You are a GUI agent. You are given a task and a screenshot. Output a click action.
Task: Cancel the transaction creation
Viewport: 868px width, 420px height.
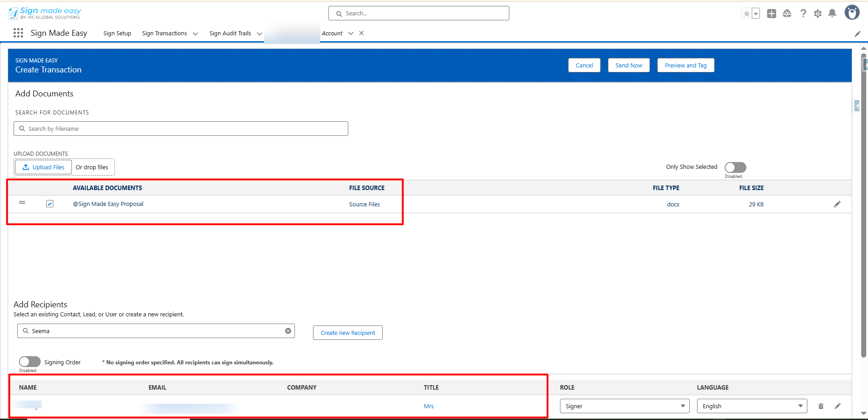coord(584,65)
